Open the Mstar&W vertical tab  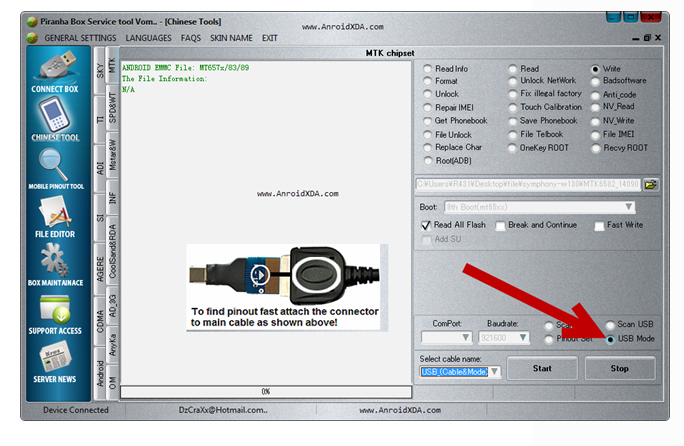coord(113,154)
